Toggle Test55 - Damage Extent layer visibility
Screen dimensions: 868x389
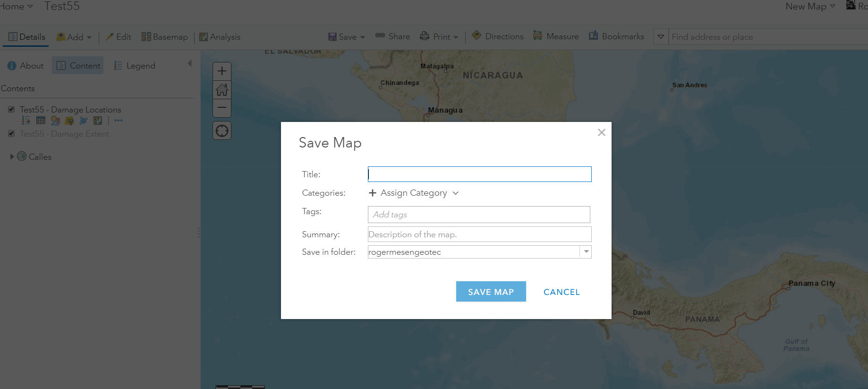(11, 133)
